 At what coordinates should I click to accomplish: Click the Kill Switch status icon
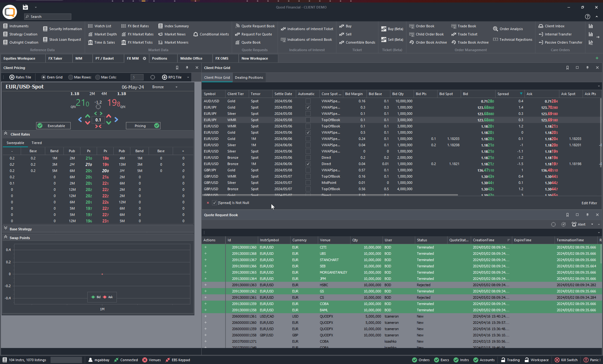(557, 360)
